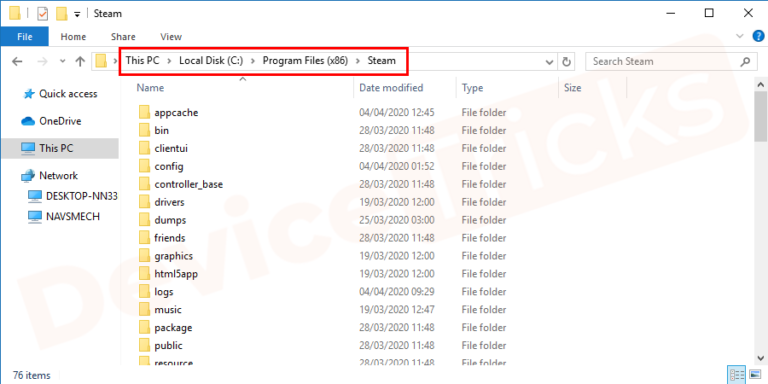Customize Quick Access Toolbar dropdown arrow
Image resolution: width=768 pixels, height=384 pixels.
77,14
